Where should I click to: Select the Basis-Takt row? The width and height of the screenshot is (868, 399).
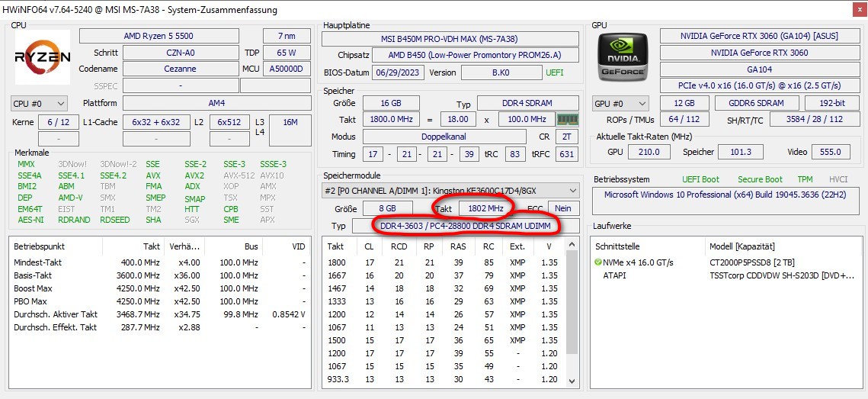159,275
